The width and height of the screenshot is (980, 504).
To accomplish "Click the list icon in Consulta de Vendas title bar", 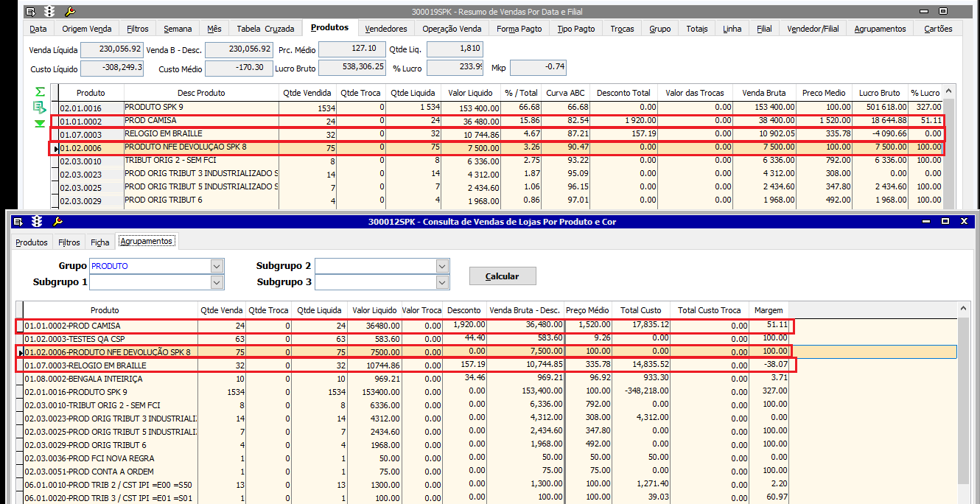I will [x=18, y=221].
